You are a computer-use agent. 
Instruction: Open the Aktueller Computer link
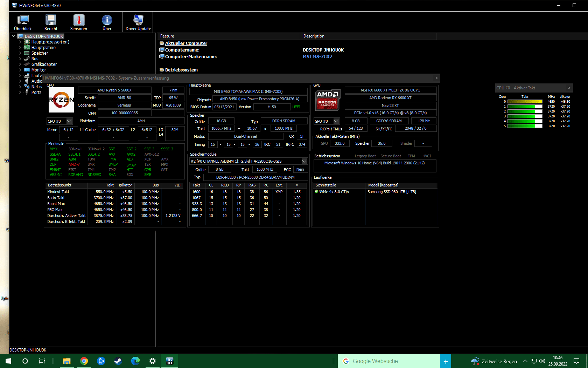pos(186,43)
